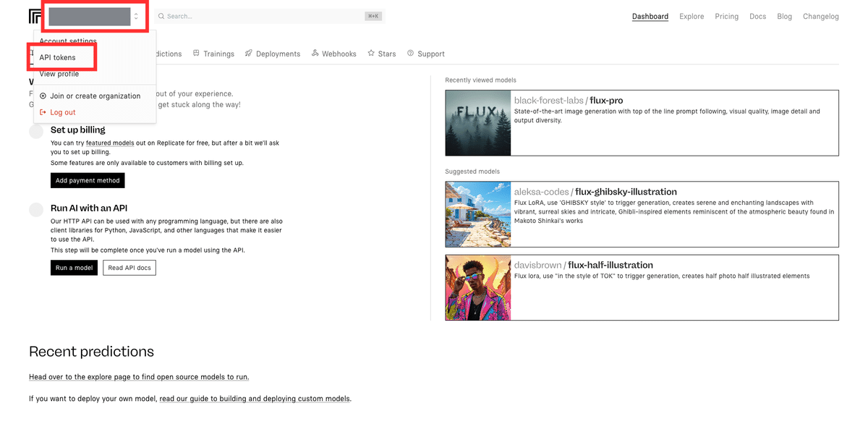Open Account settings in the menu
868x435 pixels.
(x=68, y=41)
